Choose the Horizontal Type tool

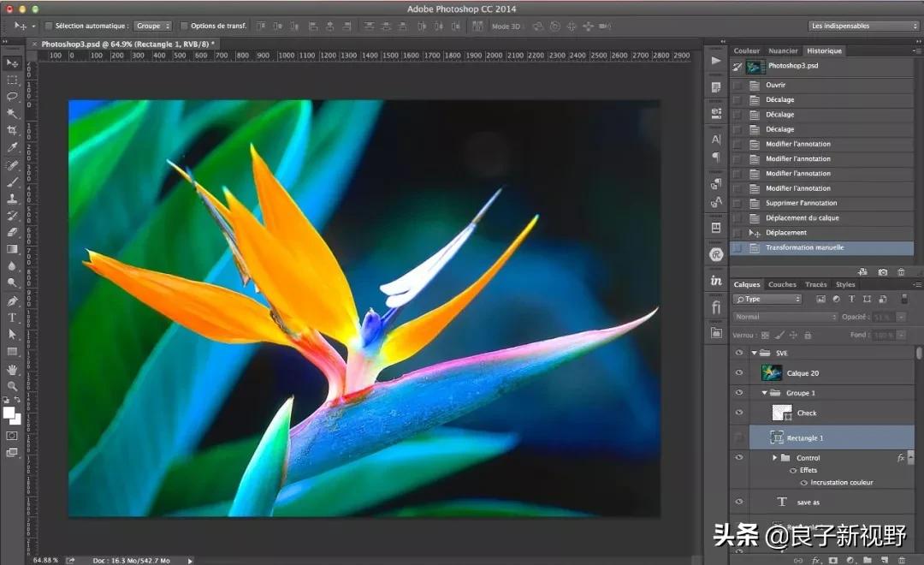tap(12, 318)
